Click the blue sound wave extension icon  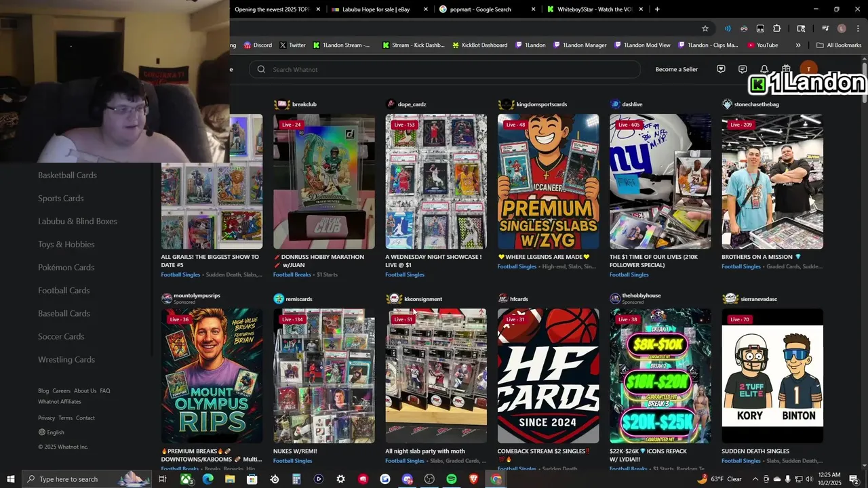728,28
